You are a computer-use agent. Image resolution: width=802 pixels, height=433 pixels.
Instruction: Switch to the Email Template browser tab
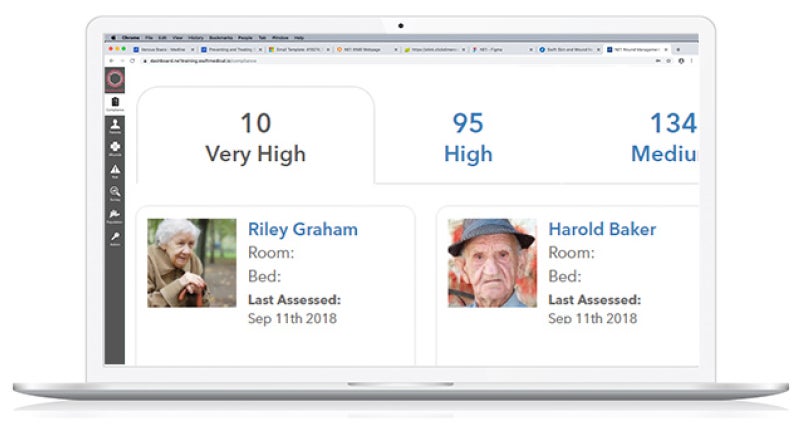[299, 50]
